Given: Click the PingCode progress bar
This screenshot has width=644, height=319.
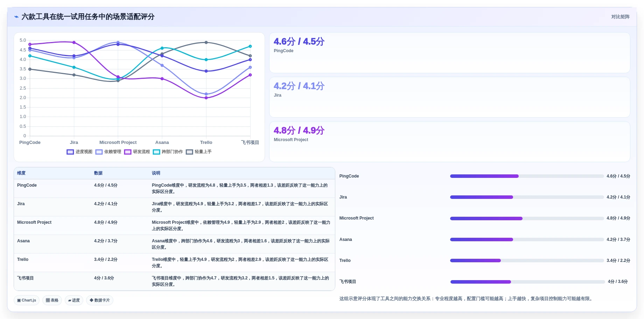Looking at the screenshot, I should [527, 176].
